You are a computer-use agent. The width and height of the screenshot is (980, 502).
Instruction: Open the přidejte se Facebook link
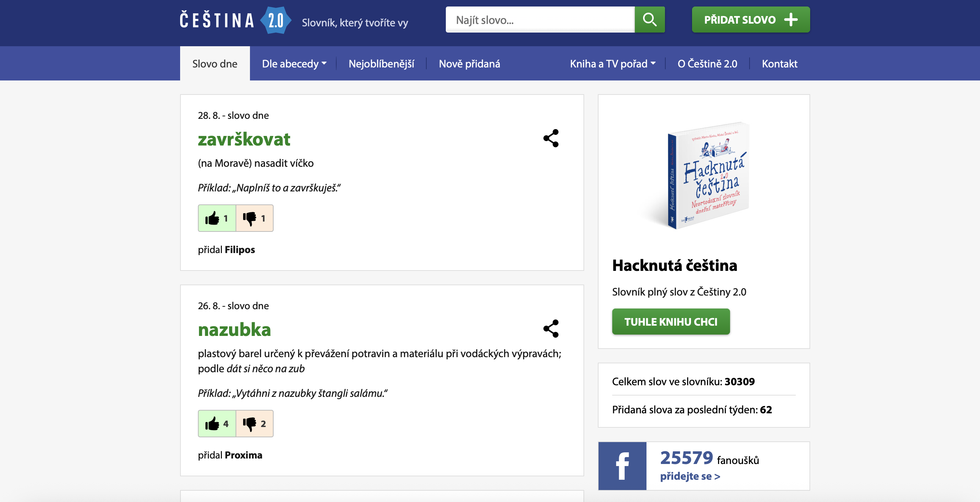pyautogui.click(x=690, y=476)
